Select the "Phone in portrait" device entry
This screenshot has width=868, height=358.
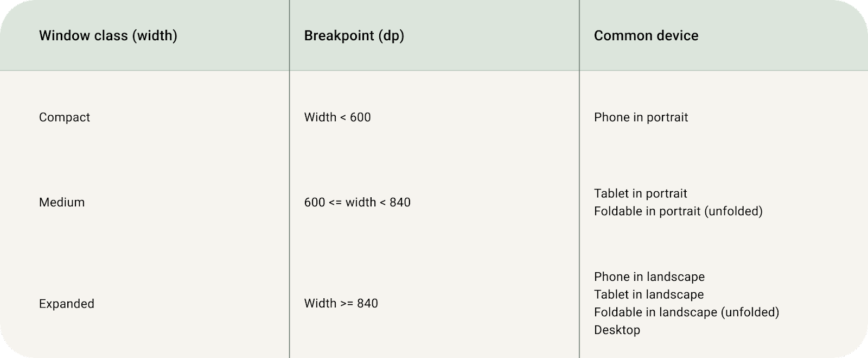tap(641, 117)
